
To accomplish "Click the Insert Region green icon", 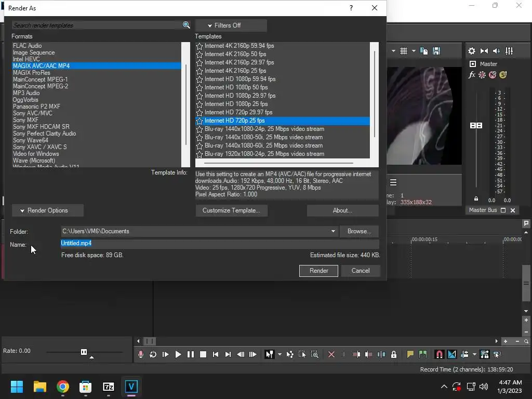I will (x=423, y=354).
